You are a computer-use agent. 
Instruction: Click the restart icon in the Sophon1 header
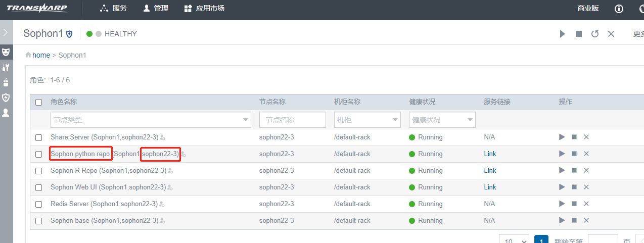tap(595, 34)
